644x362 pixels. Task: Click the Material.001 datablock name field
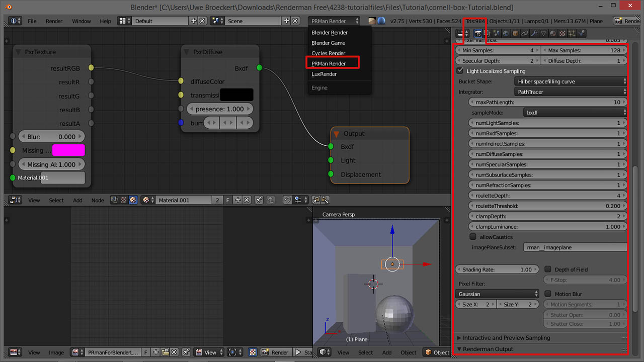184,200
